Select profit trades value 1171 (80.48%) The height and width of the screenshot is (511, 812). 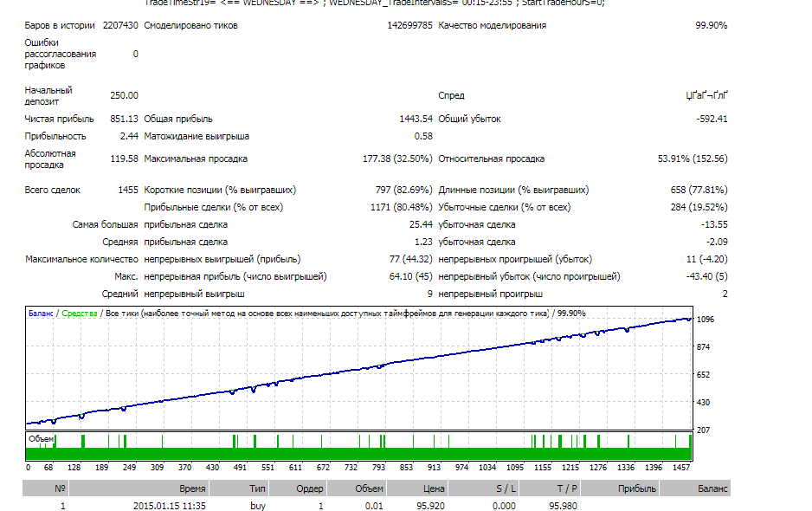click(402, 207)
